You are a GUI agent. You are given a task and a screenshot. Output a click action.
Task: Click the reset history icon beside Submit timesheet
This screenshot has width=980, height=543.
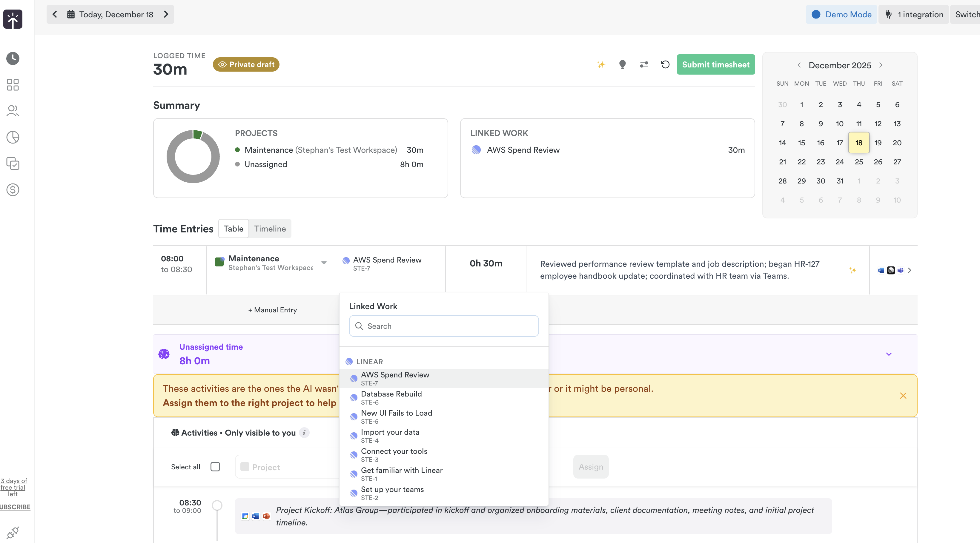click(x=665, y=64)
